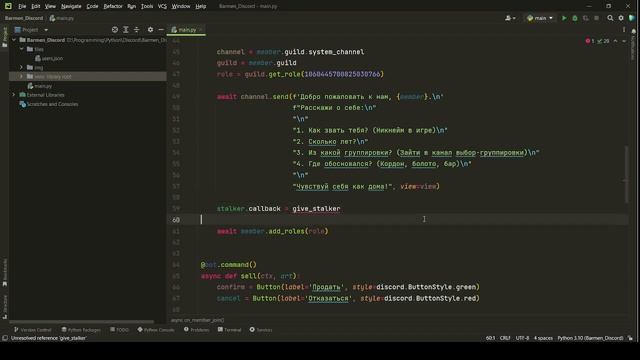Expand External Libraries node
This screenshot has width=640, height=360.
coord(13,95)
